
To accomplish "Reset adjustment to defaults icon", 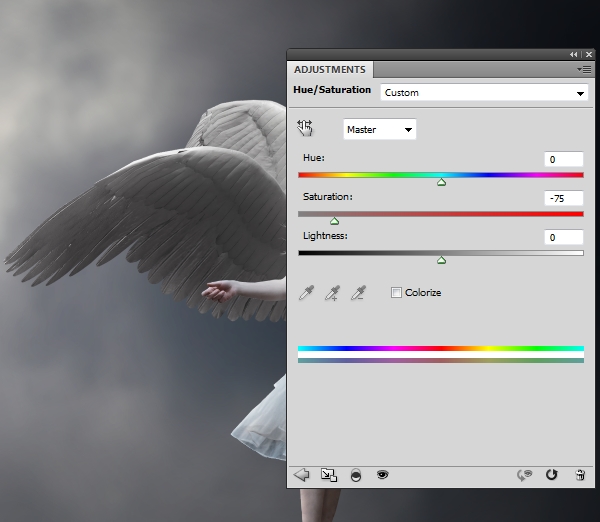I will (550, 475).
